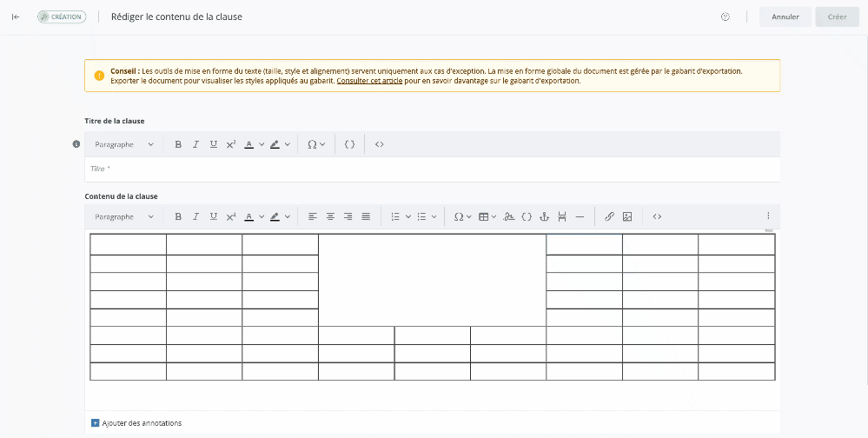Justify the content text
This screenshot has height=438, width=868.
(x=366, y=216)
